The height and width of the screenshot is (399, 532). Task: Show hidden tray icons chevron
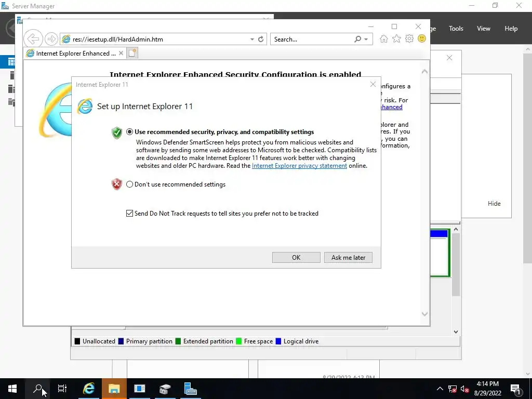pyautogui.click(x=440, y=389)
